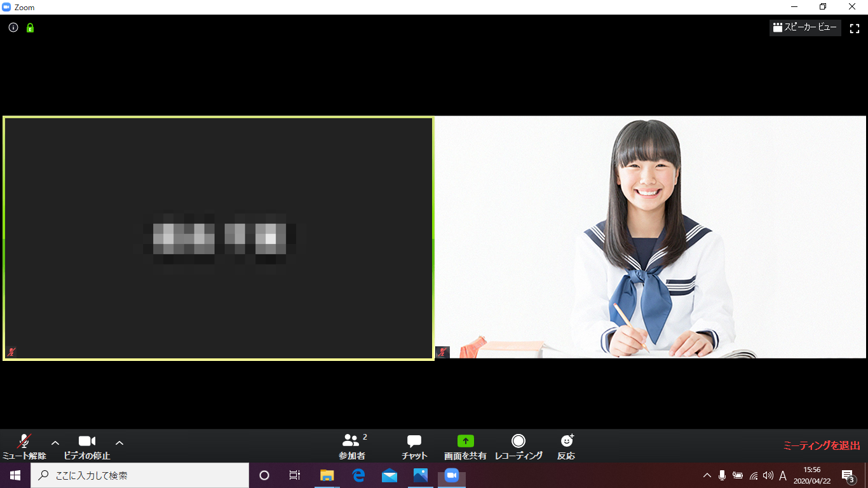The height and width of the screenshot is (488, 868).
Task: Click the taskbar search input field
Action: coord(140,475)
